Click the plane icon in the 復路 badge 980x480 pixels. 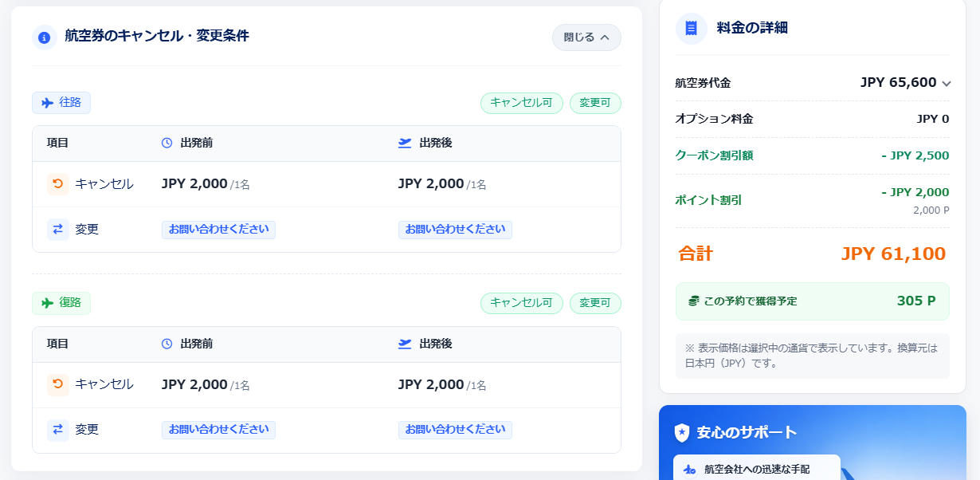[x=48, y=303]
